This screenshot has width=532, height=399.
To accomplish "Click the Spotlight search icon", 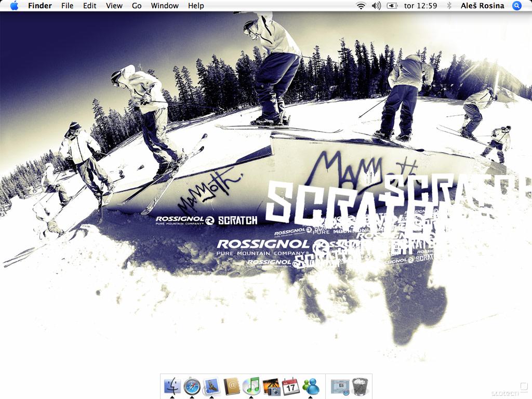I will (517, 5).
